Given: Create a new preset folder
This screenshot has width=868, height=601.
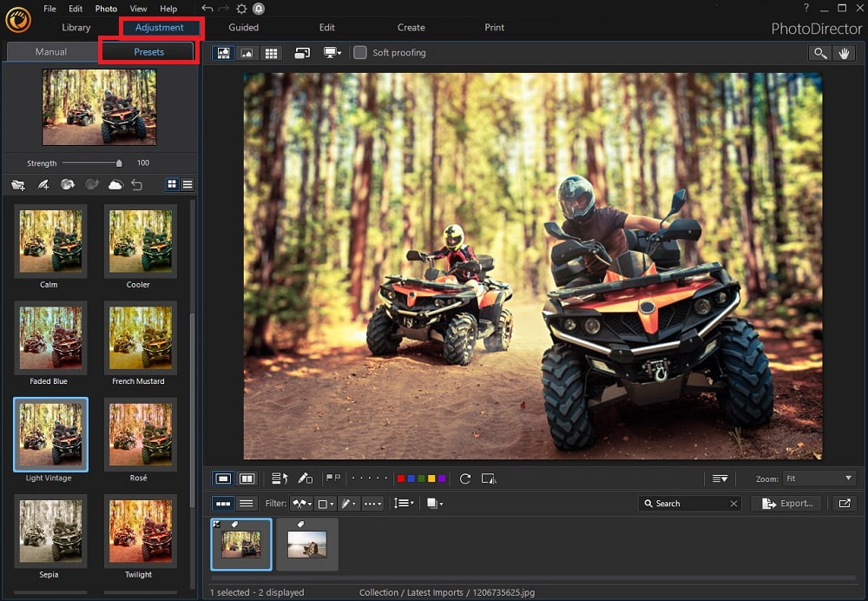Looking at the screenshot, I should pyautogui.click(x=17, y=184).
